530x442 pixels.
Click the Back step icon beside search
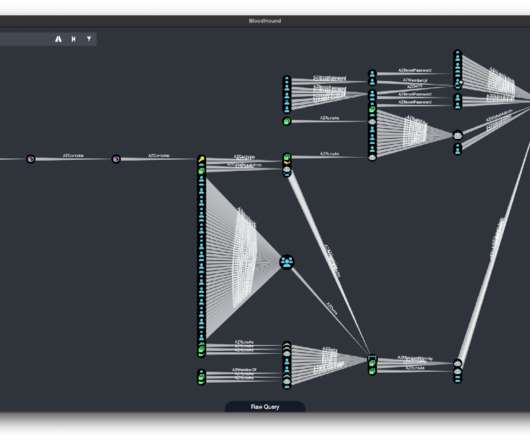[74, 39]
